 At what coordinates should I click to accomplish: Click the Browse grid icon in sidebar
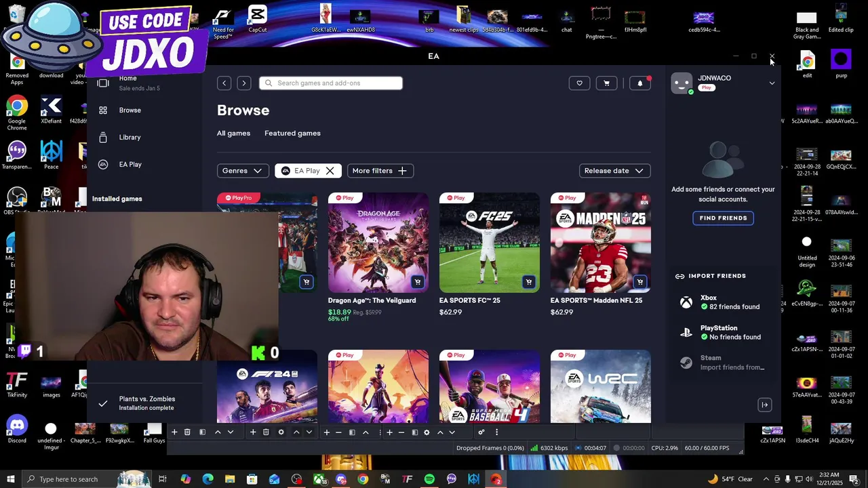(103, 110)
